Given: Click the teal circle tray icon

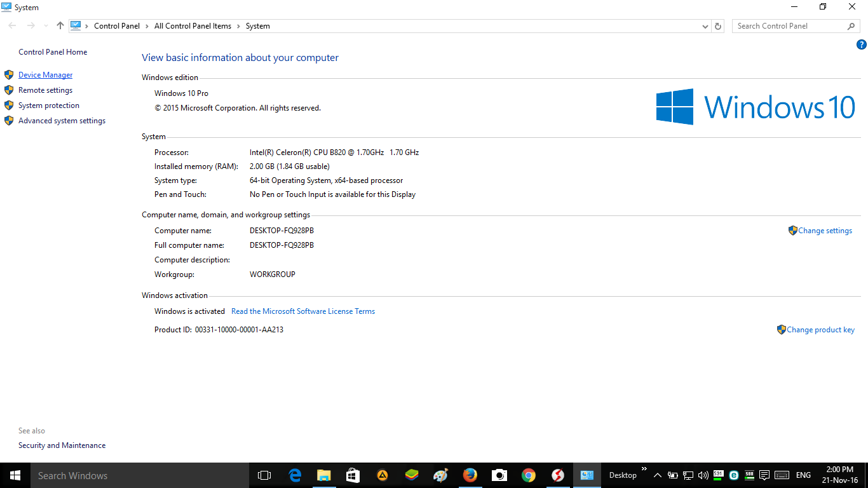Looking at the screenshot, I should click(734, 475).
